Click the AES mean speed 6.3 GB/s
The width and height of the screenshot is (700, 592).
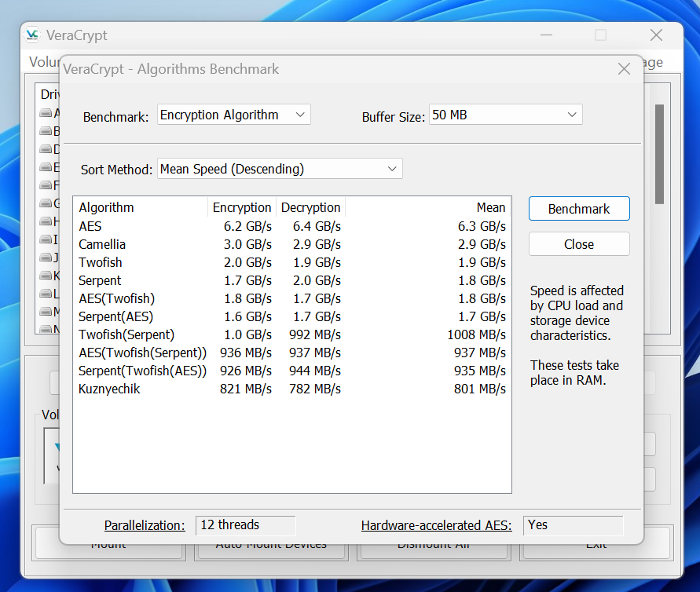(x=482, y=226)
